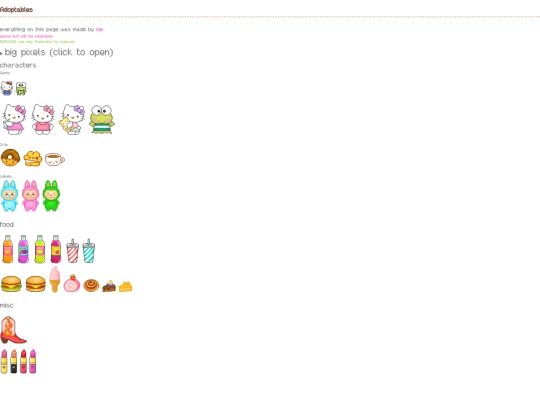Screen dimensions: 540x405
Task: Select Hello Kitty holding teddy bear
Action: click(72, 120)
